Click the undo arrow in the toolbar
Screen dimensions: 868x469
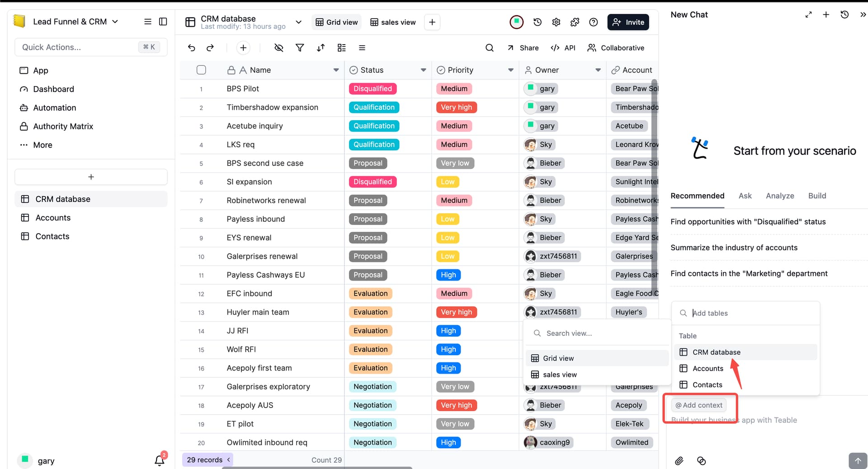[192, 48]
